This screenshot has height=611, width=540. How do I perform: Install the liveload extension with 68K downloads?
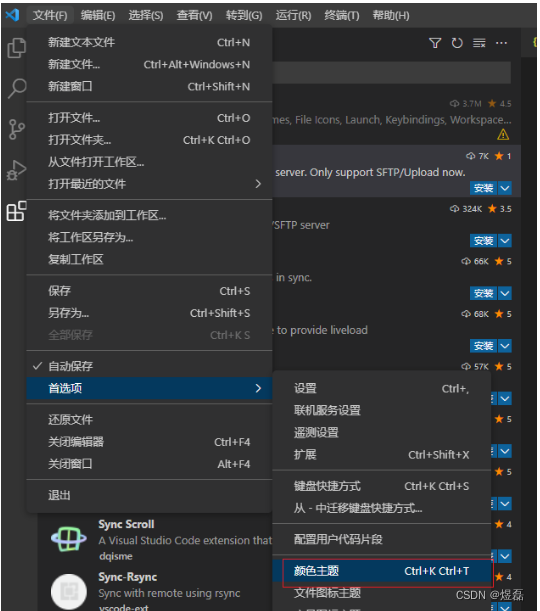484,346
